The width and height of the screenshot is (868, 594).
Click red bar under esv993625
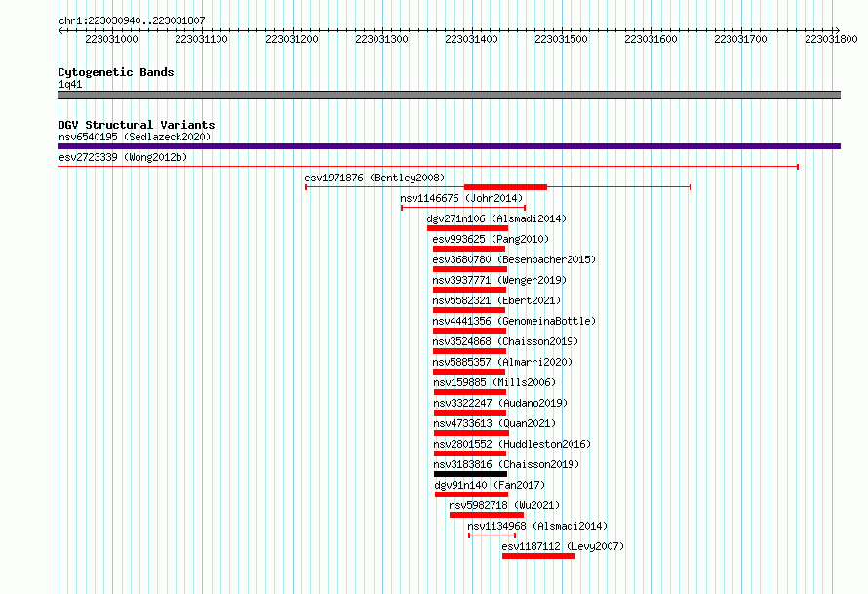[x=469, y=249]
